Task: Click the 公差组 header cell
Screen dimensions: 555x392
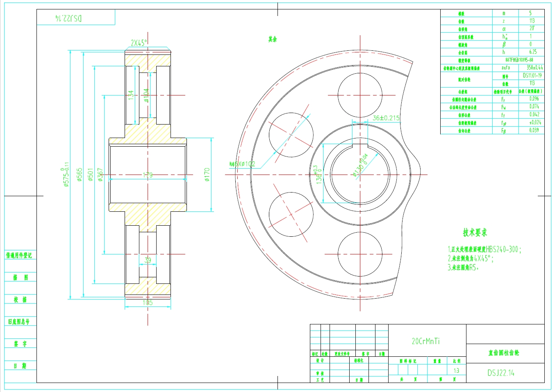Action: (x=462, y=91)
